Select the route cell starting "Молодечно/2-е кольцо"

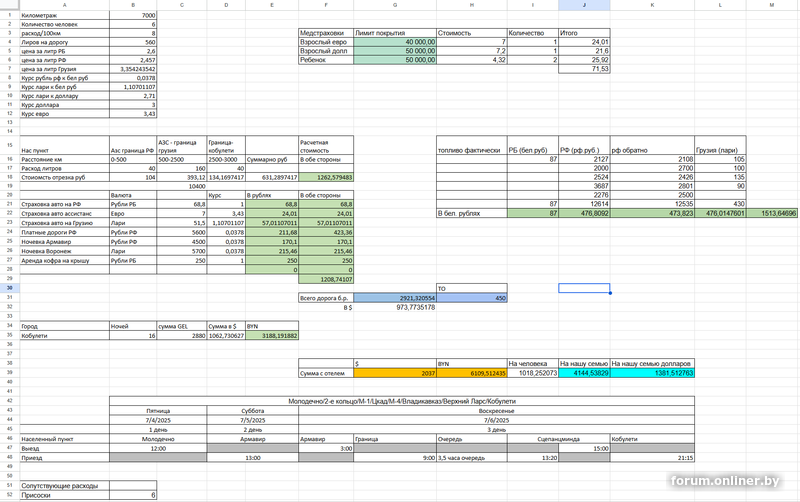click(x=402, y=401)
